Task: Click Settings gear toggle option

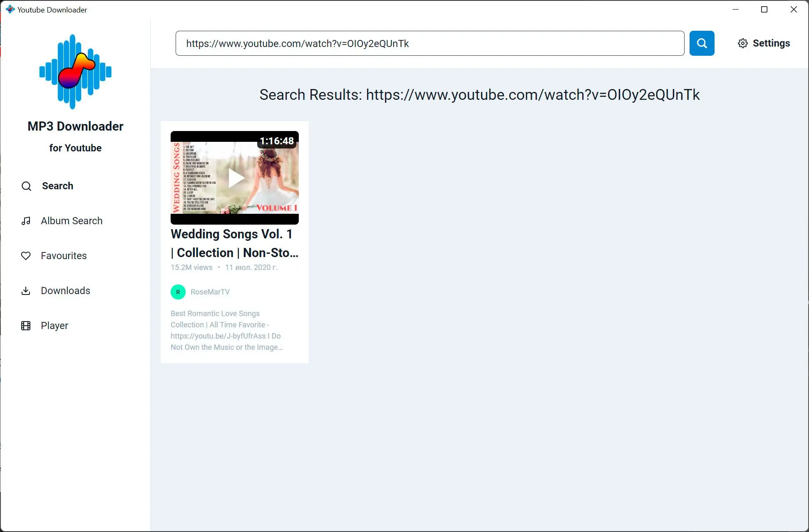Action: tap(742, 43)
